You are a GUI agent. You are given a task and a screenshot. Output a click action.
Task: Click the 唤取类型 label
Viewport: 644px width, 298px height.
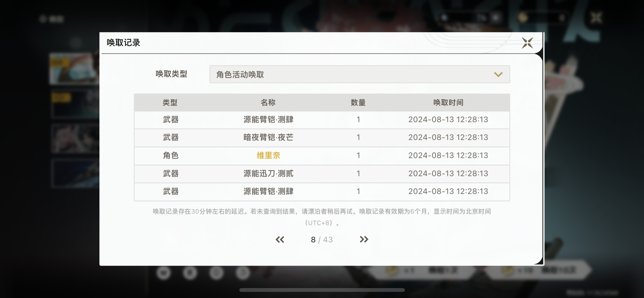tap(171, 74)
